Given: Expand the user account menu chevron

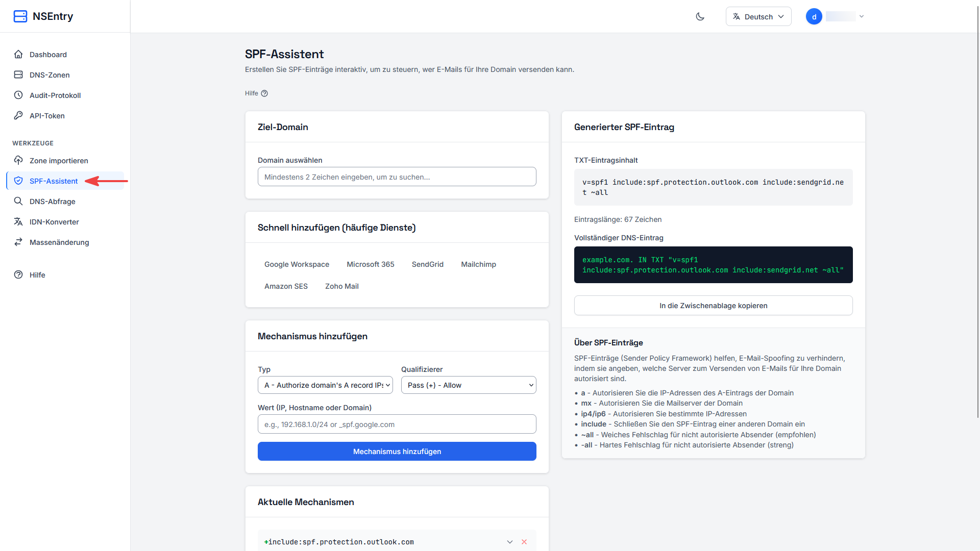Looking at the screenshot, I should (862, 16).
